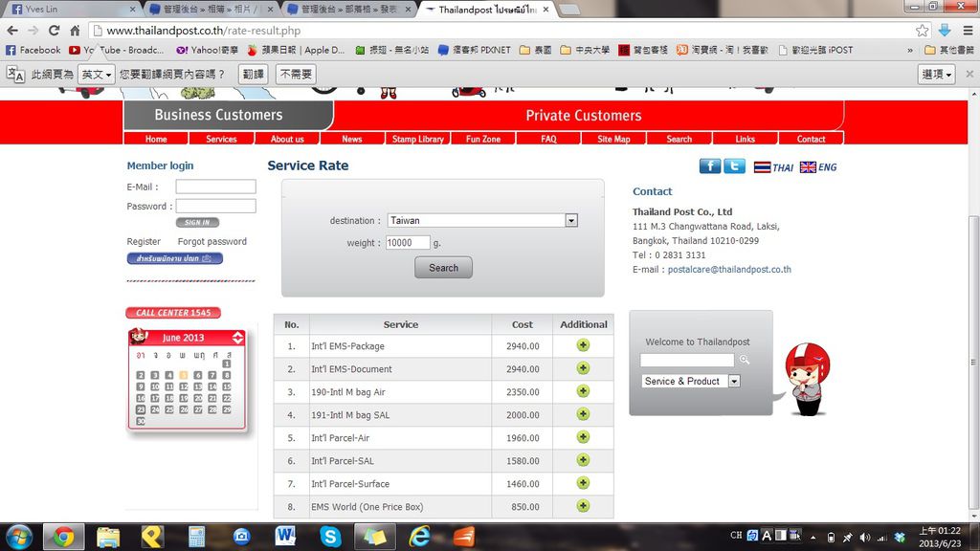The height and width of the screenshot is (551, 980).
Task: Email postalcare@thailandpost.co.th link
Action: point(729,269)
